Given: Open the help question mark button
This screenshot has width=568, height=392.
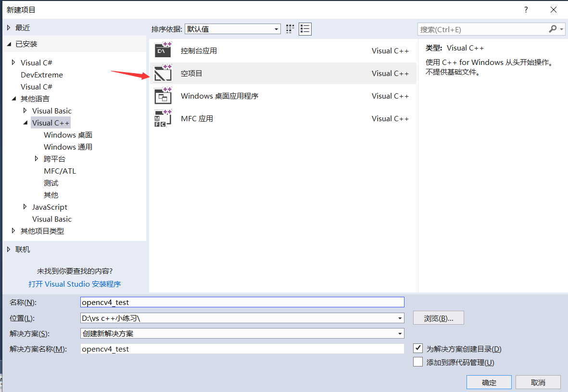Looking at the screenshot, I should point(526,10).
